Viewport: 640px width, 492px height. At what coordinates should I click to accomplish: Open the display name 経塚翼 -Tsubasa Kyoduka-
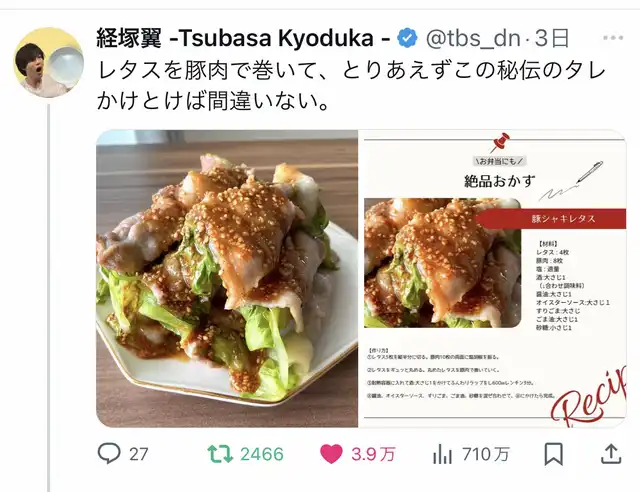coord(243,38)
